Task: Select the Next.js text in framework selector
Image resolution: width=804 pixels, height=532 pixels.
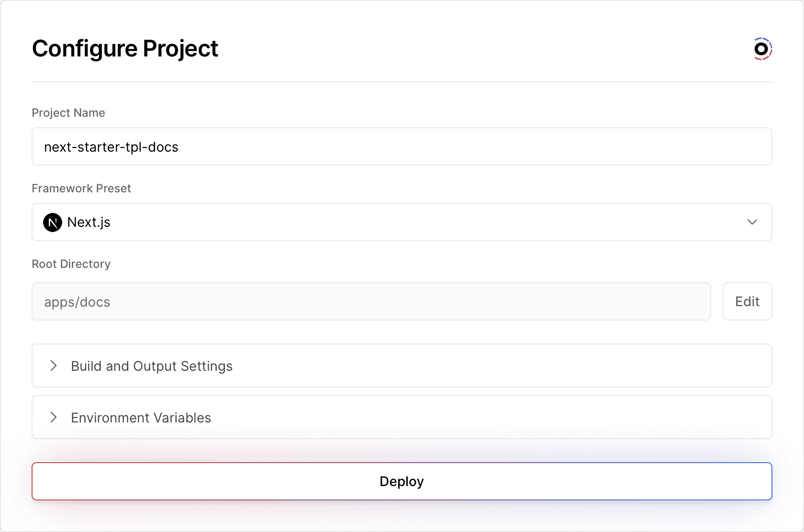Action: [89, 222]
